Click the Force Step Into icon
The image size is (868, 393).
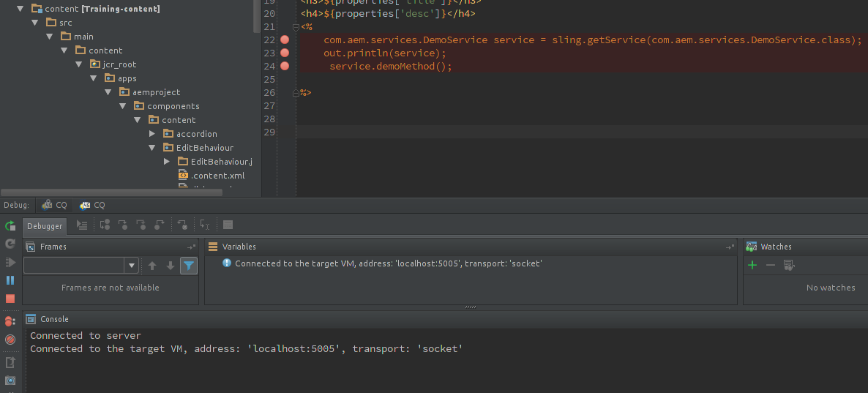pos(141,225)
